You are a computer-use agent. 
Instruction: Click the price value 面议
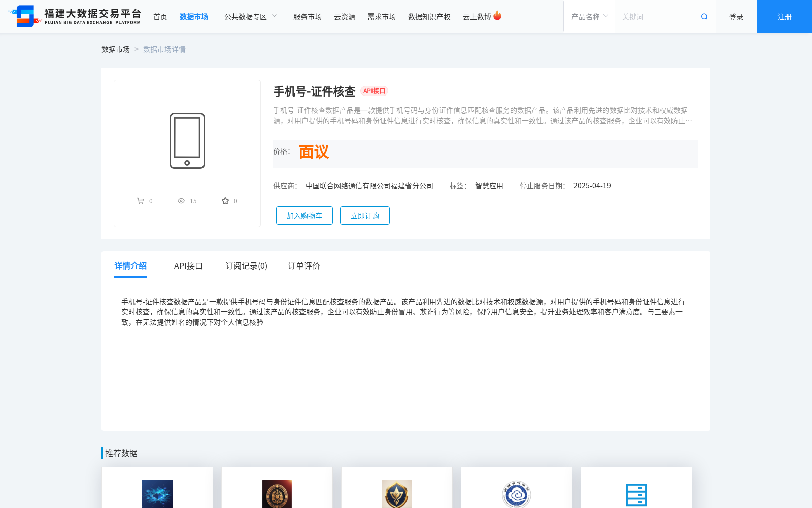tap(314, 152)
